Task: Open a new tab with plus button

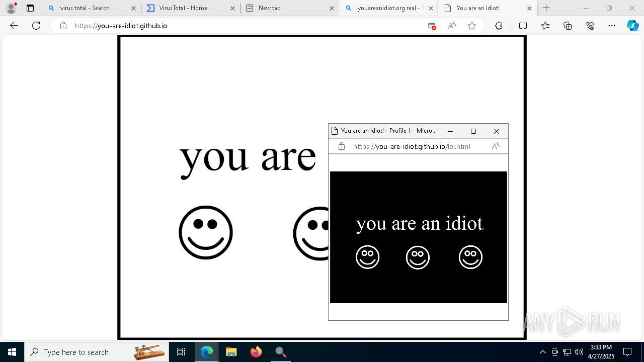Action: pos(546,8)
